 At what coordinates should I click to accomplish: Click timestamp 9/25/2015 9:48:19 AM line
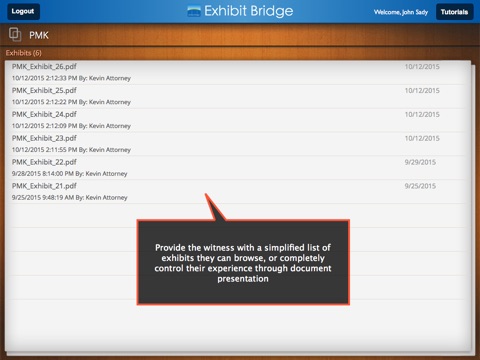[x=70, y=198]
